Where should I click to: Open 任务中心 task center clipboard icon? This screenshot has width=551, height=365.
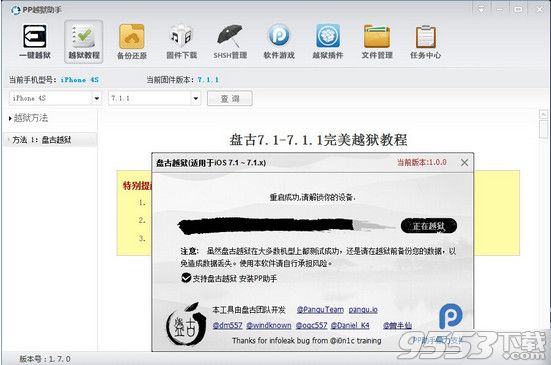point(426,41)
